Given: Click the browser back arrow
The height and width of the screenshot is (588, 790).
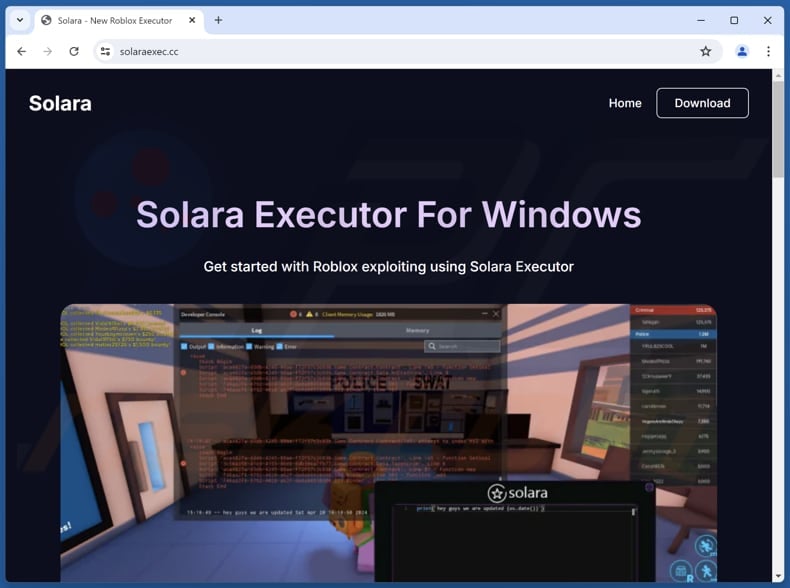Looking at the screenshot, I should point(22,51).
